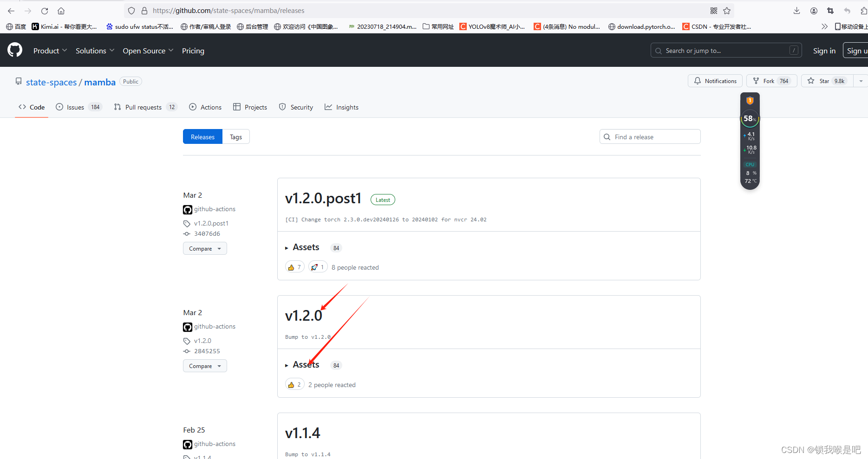Click the thumbs-up reaction with 2 votes

point(295,384)
